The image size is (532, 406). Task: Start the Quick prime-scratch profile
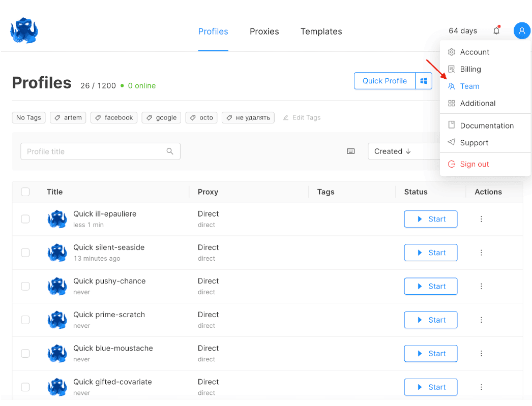[430, 320]
